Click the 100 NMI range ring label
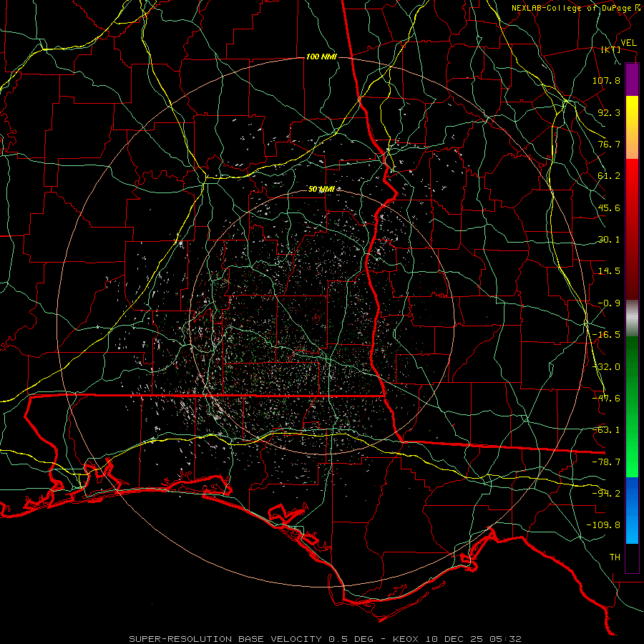 coord(321,57)
